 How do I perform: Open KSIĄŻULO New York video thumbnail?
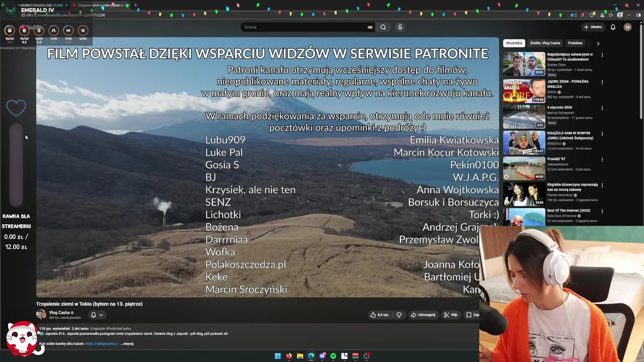524,142
